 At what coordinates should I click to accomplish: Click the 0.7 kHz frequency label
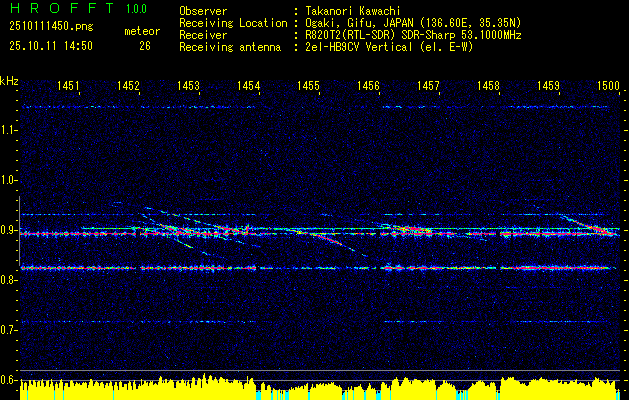[8, 330]
